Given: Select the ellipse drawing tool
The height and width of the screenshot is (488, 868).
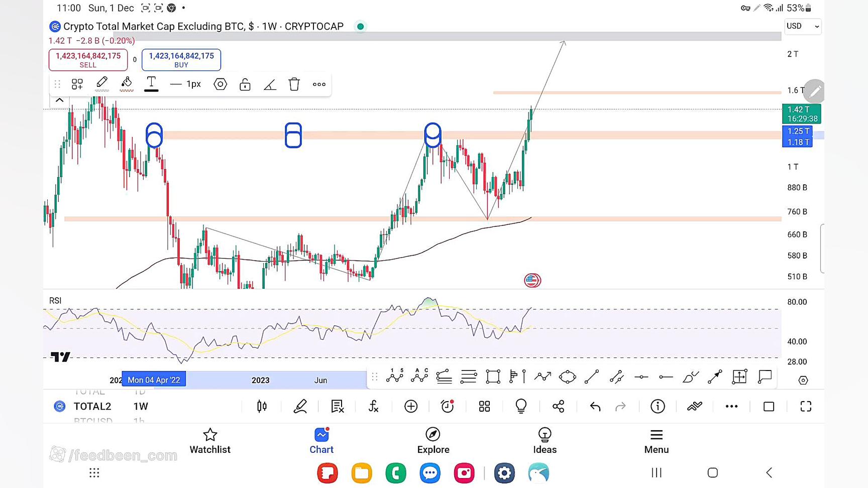Looking at the screenshot, I should click(567, 377).
